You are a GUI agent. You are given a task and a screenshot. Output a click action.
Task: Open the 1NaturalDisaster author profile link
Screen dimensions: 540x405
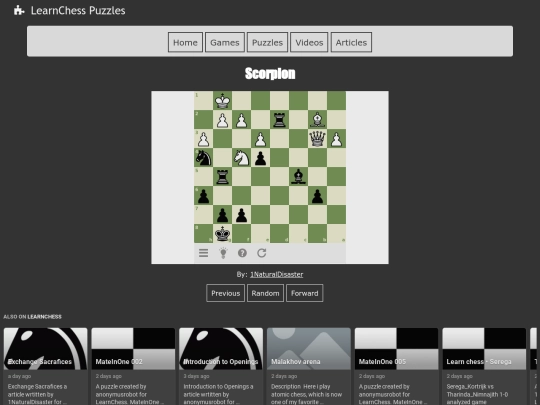coord(277,274)
